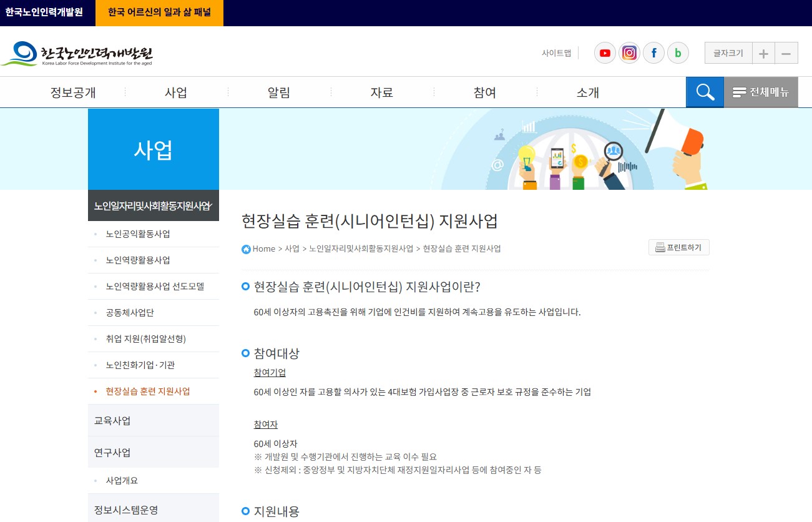
Task: Open the 사이트맵 link
Action: 556,53
